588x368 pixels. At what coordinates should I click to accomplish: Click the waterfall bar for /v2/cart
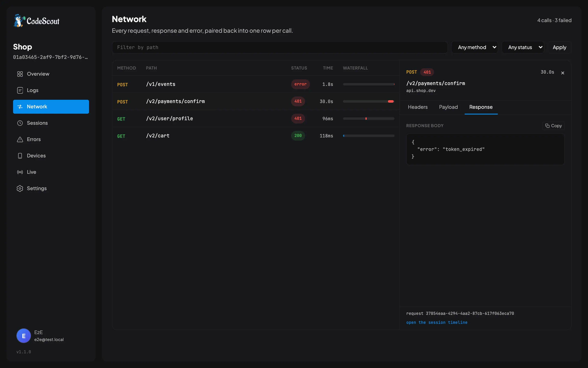[x=368, y=136]
